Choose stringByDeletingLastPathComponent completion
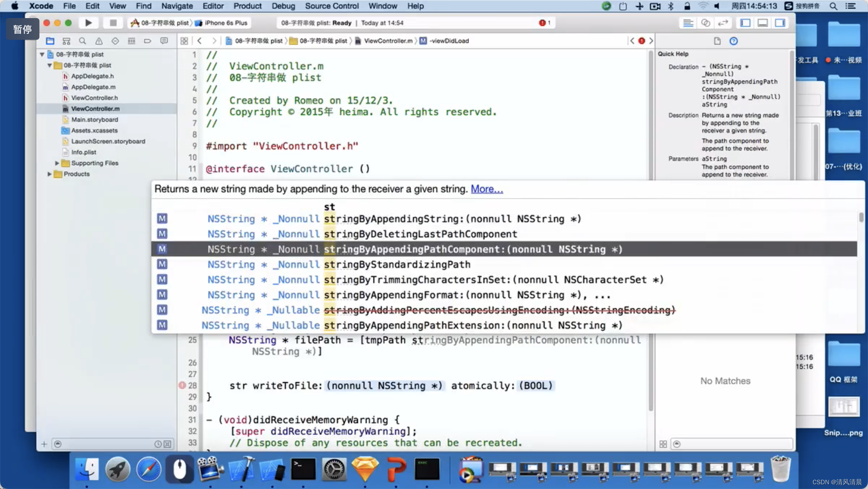This screenshot has width=868, height=489. tap(504, 234)
